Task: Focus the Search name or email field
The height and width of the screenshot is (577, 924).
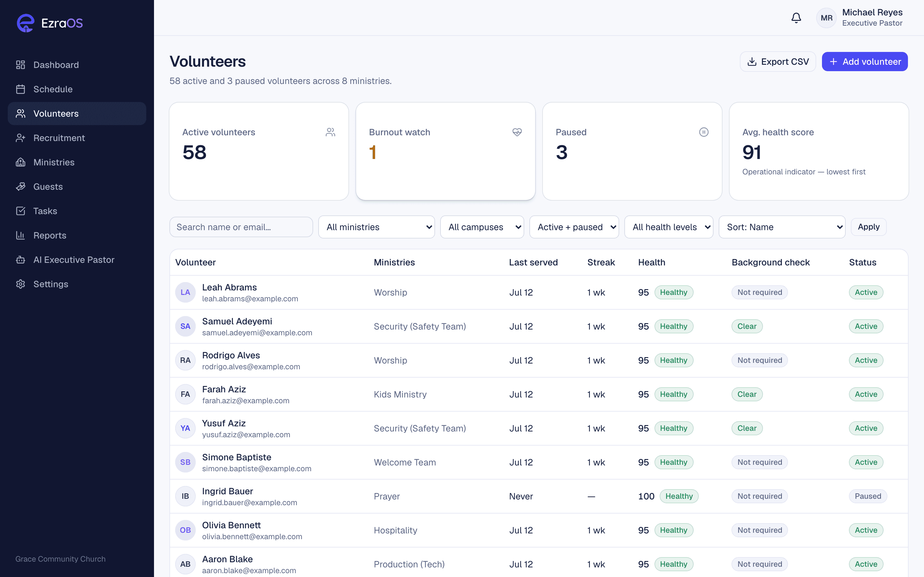Action: tap(241, 227)
